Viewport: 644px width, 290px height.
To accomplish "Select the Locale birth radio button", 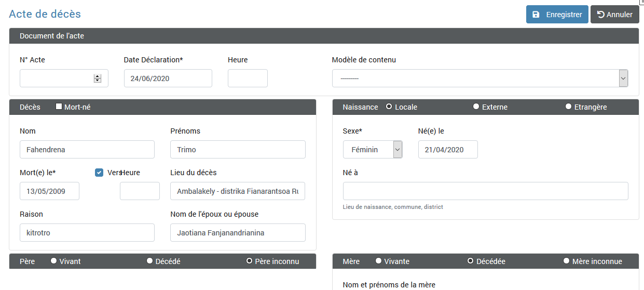I will pos(389,107).
